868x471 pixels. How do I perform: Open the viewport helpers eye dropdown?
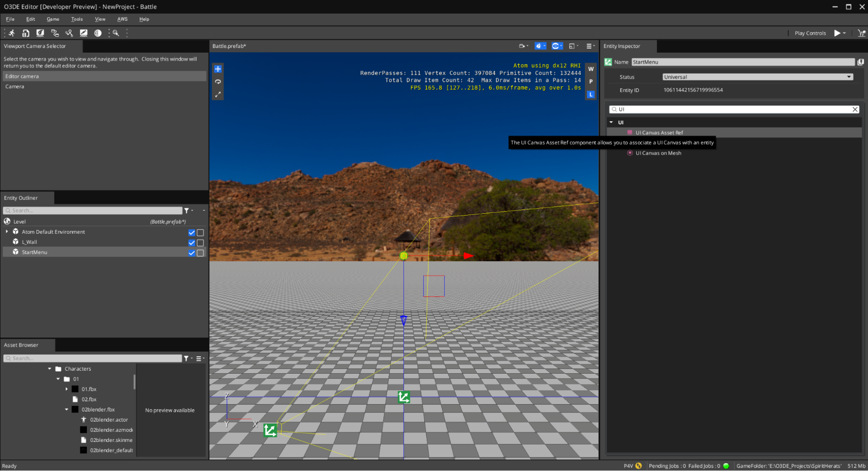point(557,46)
